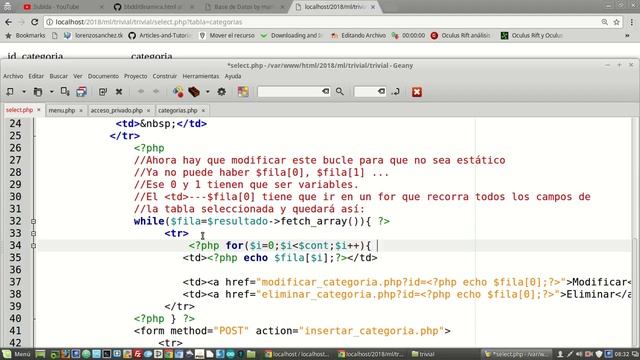Viewport: 640px width, 360px height.
Task: Collapse the code fold at line 33
Action: click(x=33, y=233)
